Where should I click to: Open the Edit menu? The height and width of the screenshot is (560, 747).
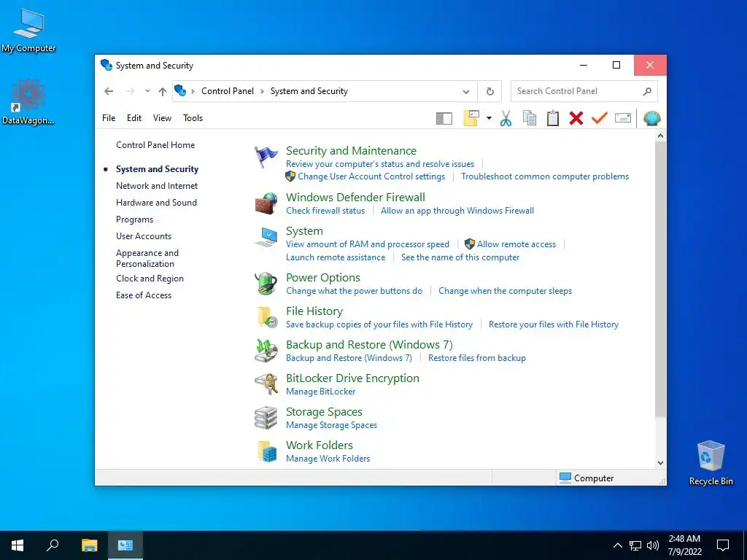[134, 118]
